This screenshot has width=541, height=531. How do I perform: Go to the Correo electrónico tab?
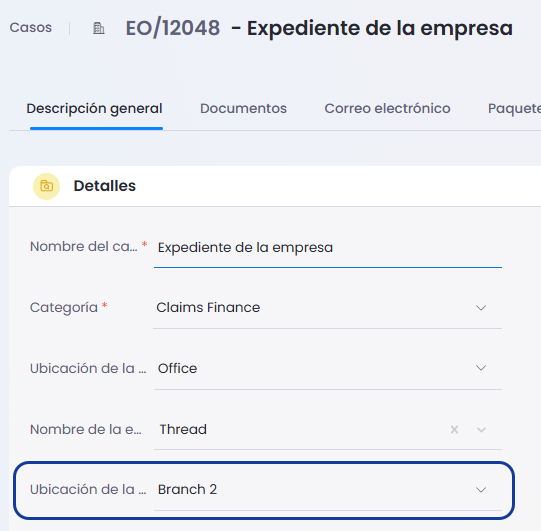coord(387,109)
